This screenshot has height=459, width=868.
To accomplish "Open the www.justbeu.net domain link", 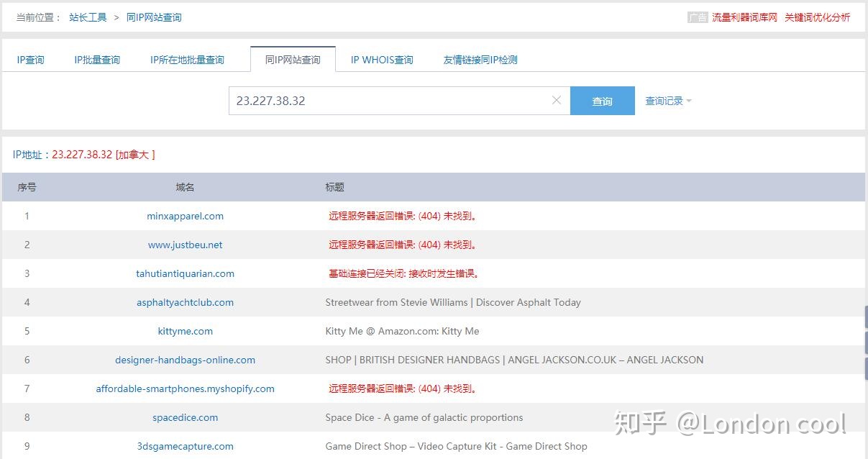I will pyautogui.click(x=185, y=245).
